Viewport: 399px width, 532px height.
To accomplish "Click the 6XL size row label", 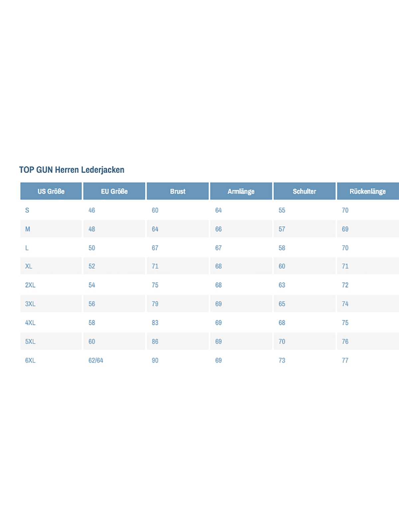I will 30,360.
